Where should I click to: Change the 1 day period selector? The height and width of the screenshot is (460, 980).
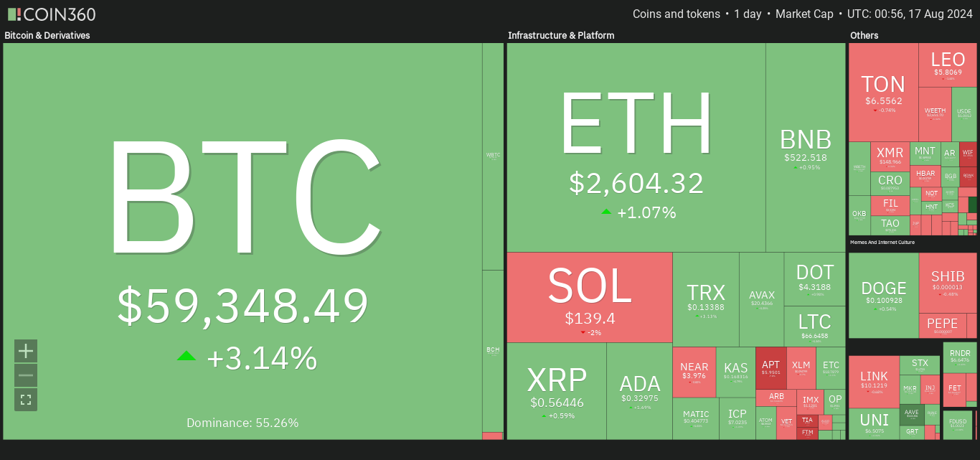tap(747, 14)
